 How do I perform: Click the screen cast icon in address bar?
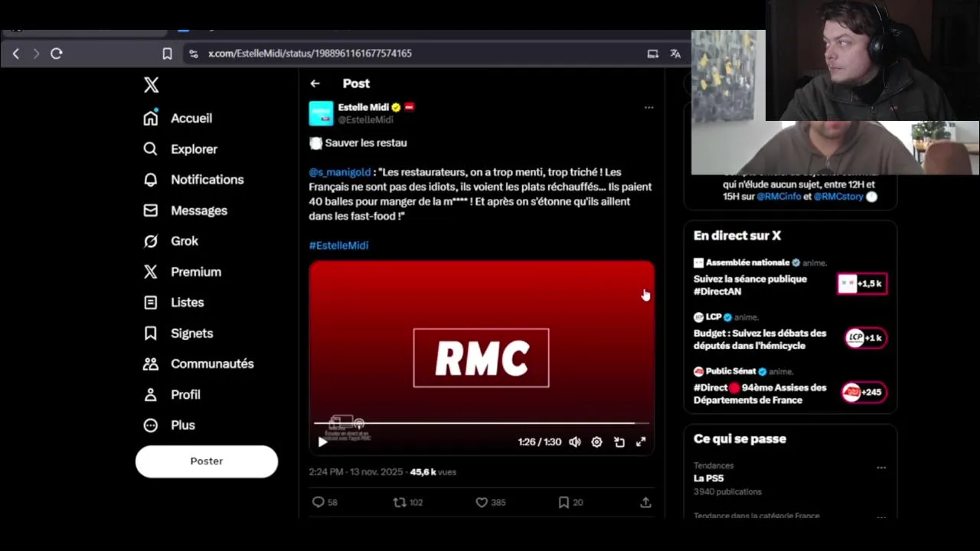pos(652,54)
